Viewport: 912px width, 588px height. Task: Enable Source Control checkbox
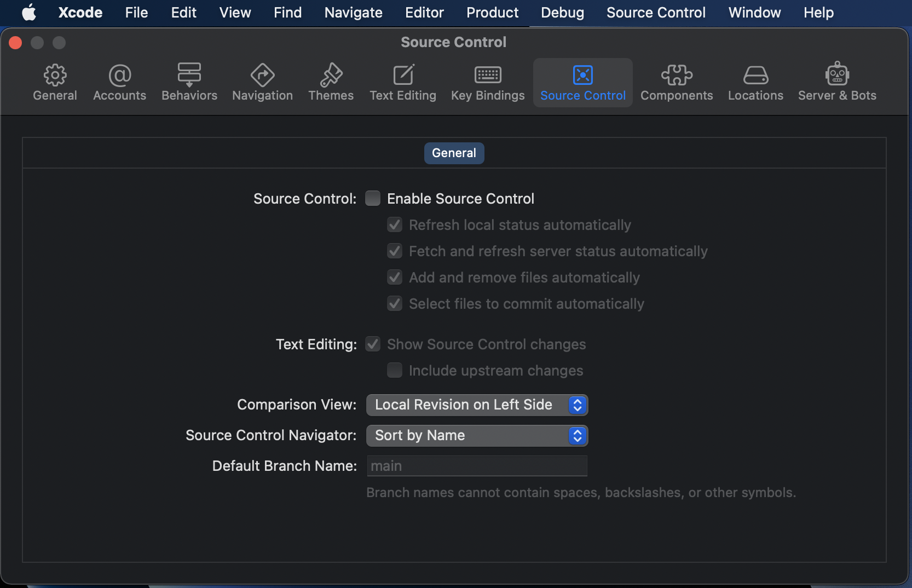[373, 198]
